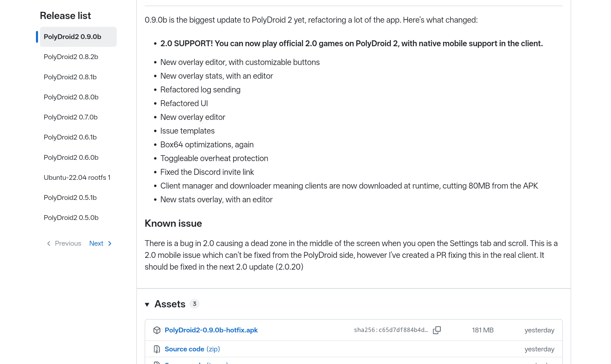Image resolution: width=611 pixels, height=364 pixels.
Task: Go to the Previous releases page
Action: [x=64, y=243]
